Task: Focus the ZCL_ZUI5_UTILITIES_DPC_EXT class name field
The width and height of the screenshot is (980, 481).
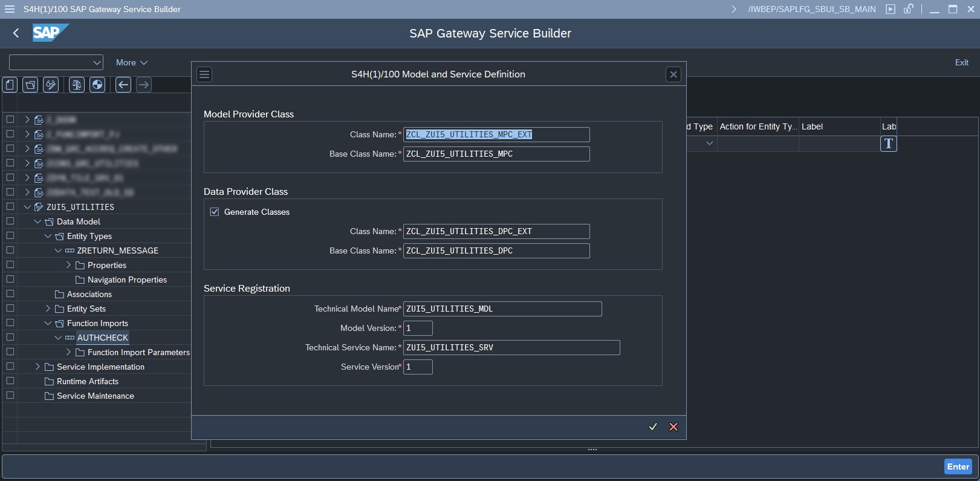Action: pos(496,231)
